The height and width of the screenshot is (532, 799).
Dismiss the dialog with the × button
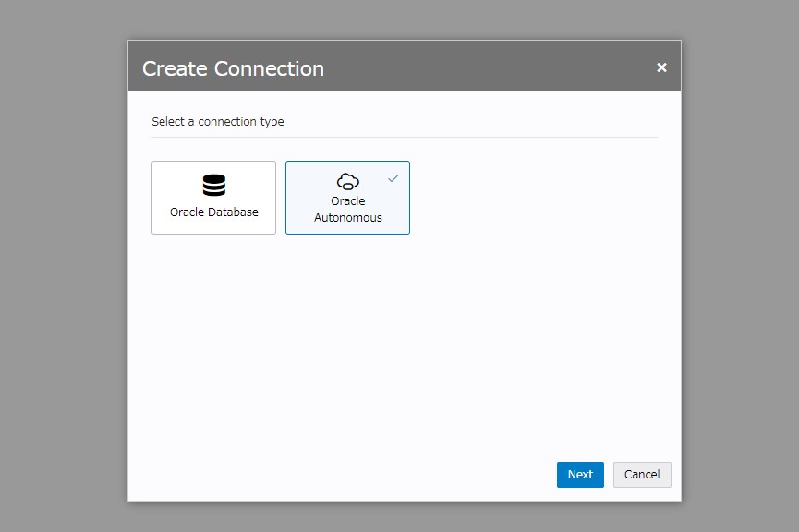(x=661, y=66)
